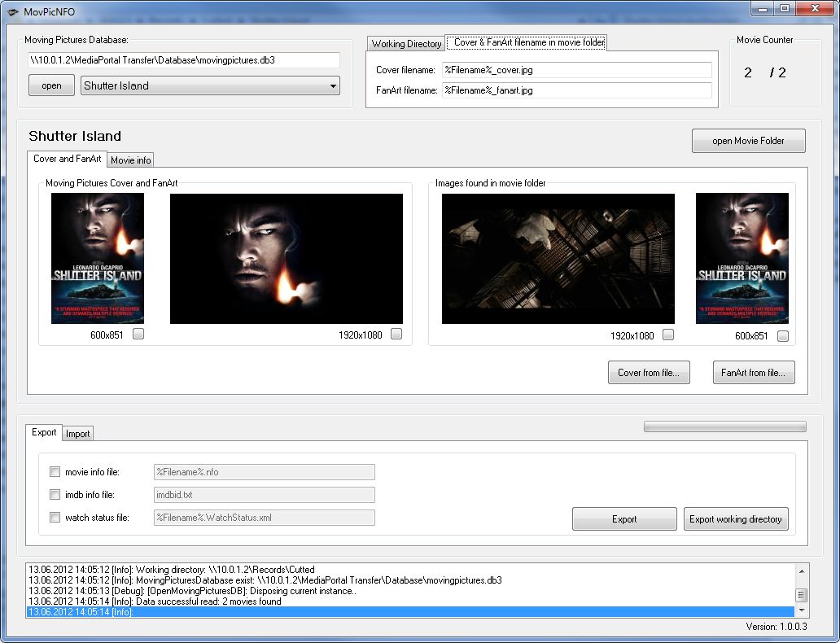Click the FanArt from file... button
The width and height of the screenshot is (840, 643).
(x=754, y=373)
